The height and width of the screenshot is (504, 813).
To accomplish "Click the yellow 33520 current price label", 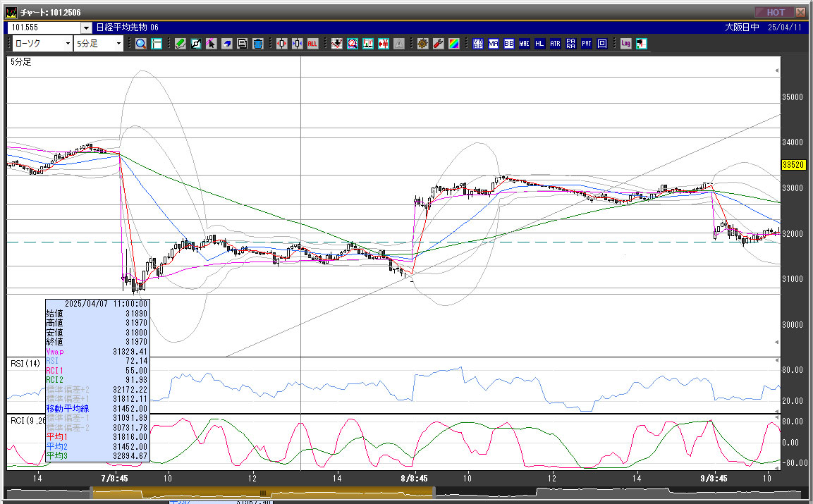I will (x=793, y=165).
